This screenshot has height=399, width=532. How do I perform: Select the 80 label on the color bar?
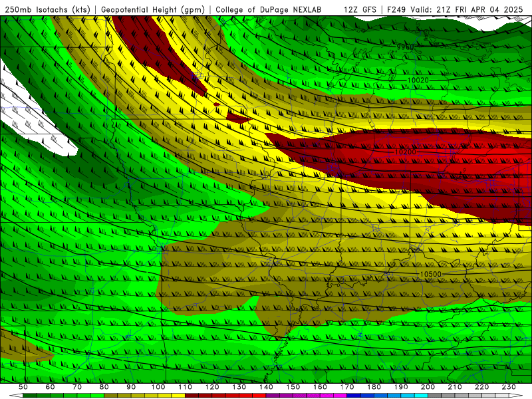click(x=104, y=387)
